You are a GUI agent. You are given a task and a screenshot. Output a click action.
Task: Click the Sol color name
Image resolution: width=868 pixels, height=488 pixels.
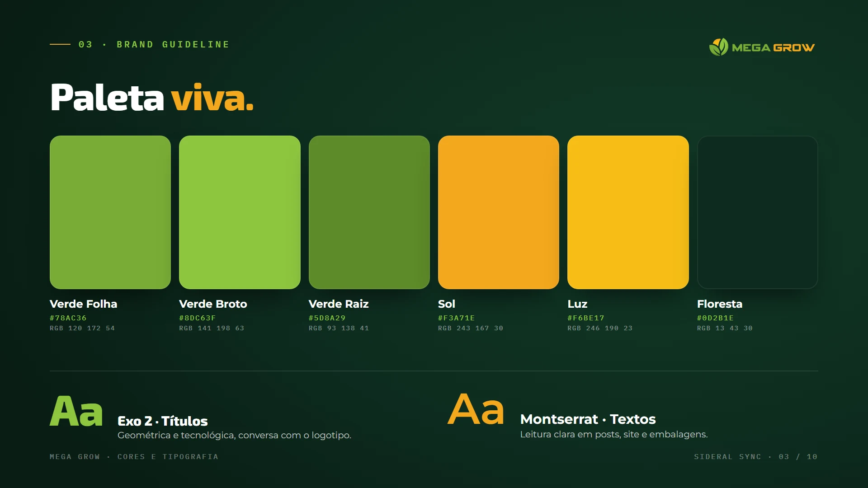[447, 304]
